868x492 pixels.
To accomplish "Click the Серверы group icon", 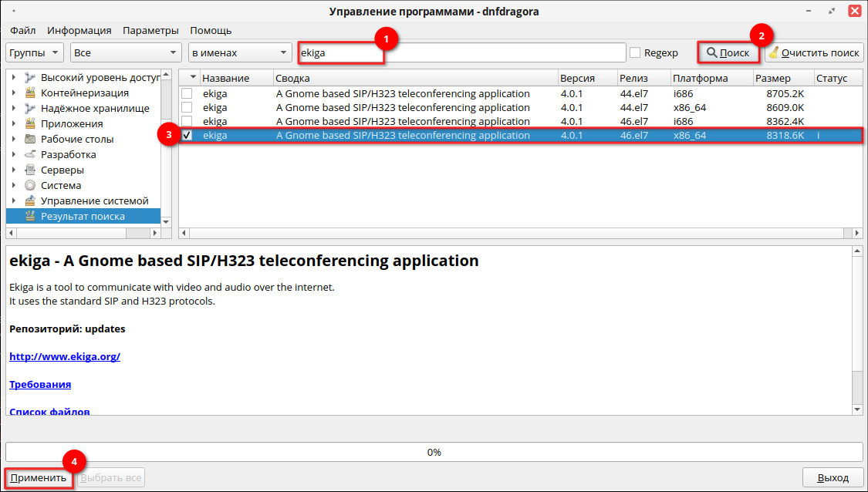I will click(x=30, y=170).
